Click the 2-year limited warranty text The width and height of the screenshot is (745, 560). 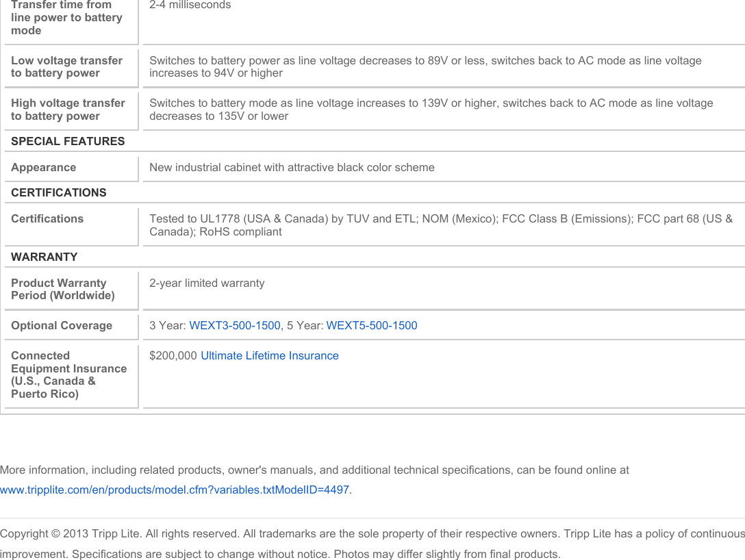coord(207,283)
